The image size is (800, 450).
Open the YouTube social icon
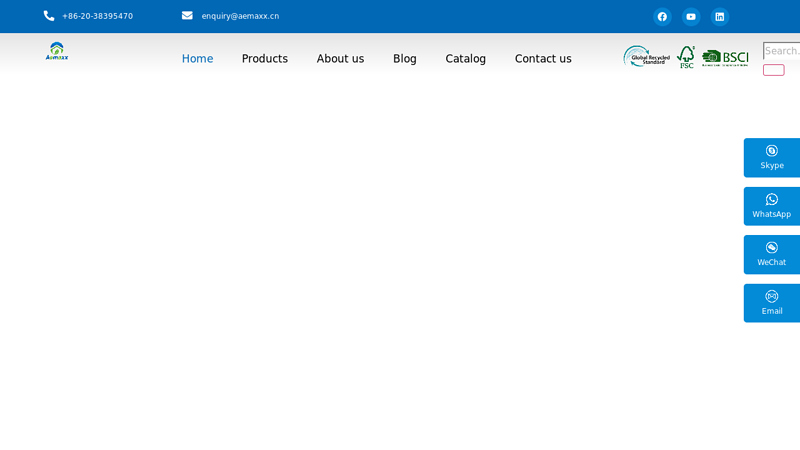coord(691,17)
